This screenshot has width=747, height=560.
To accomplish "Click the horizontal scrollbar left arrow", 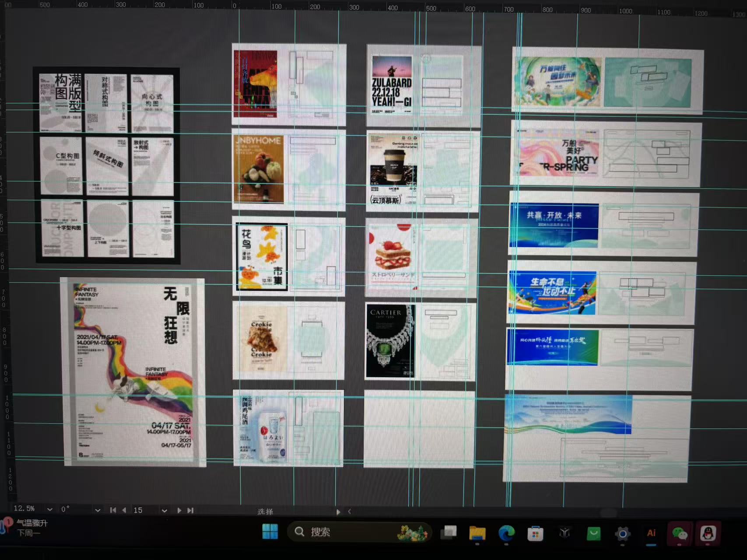I will [x=349, y=511].
